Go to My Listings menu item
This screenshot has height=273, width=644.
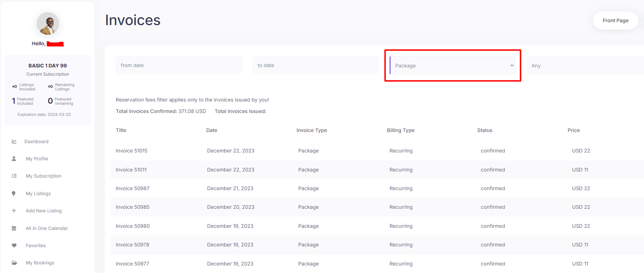(38, 193)
